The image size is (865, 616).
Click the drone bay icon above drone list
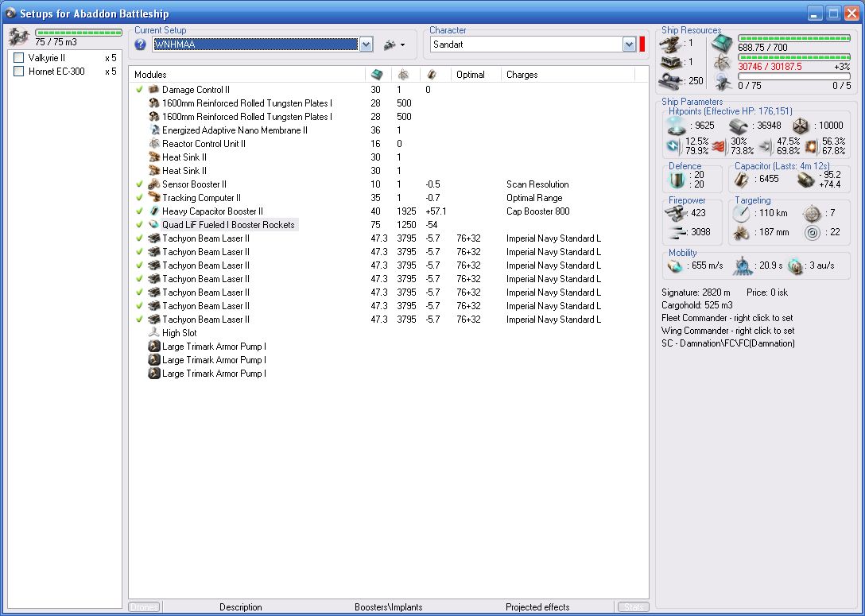(x=19, y=36)
